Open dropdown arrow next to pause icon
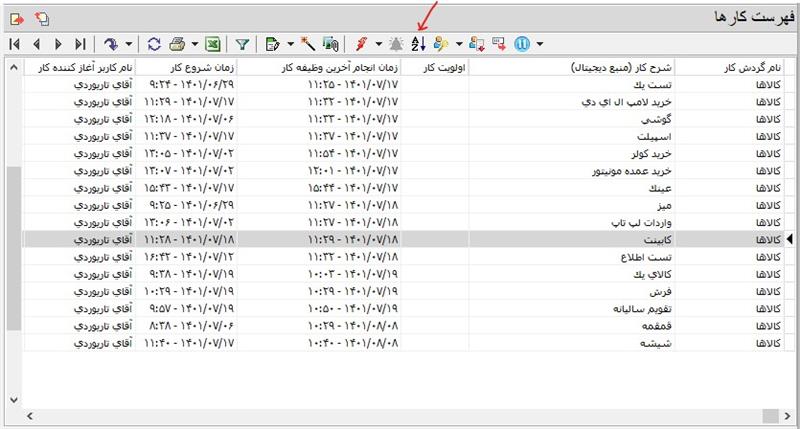This screenshot has width=800, height=429. [x=540, y=44]
